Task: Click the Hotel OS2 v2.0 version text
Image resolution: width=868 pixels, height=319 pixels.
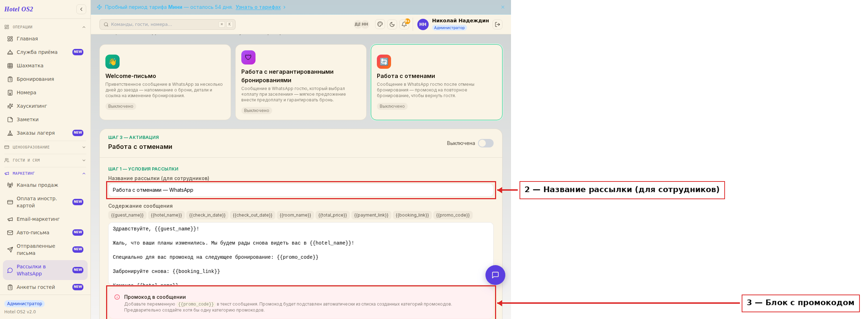Action: click(20, 312)
